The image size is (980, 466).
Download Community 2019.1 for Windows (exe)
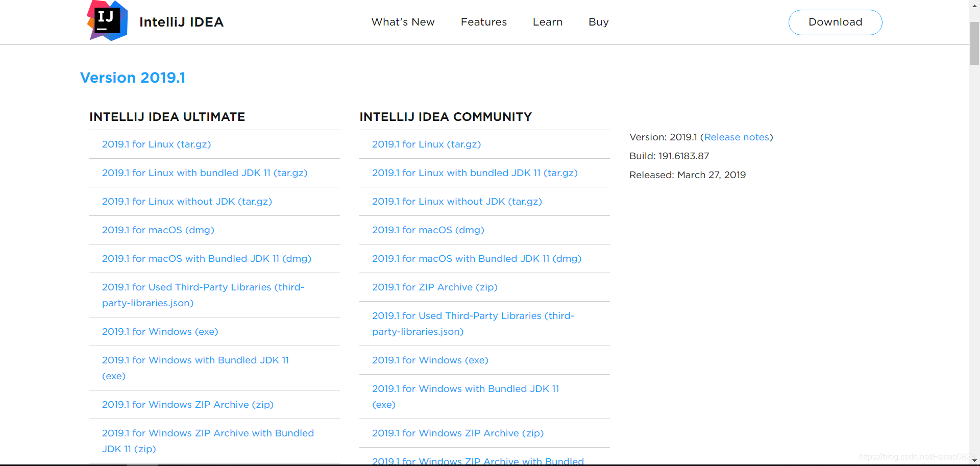tap(430, 360)
